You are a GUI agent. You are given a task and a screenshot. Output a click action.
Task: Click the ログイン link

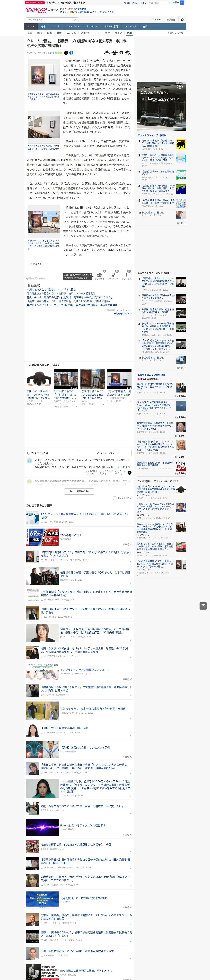(64, 12)
